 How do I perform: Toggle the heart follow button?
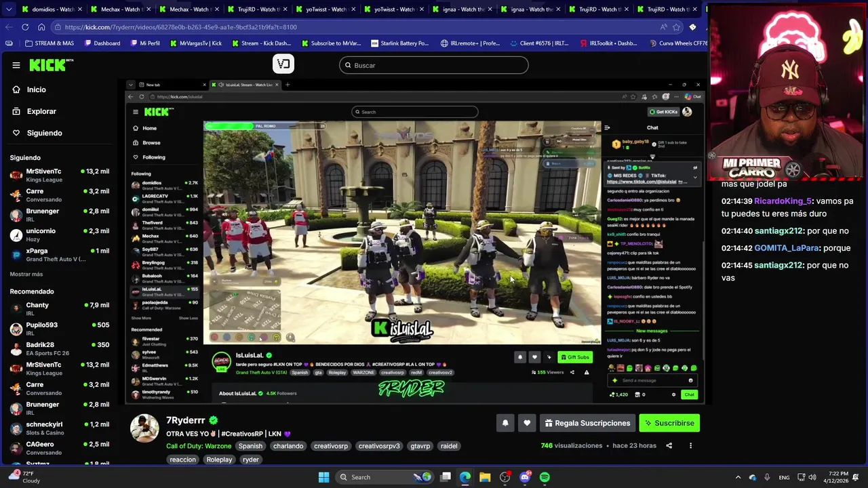coord(527,423)
